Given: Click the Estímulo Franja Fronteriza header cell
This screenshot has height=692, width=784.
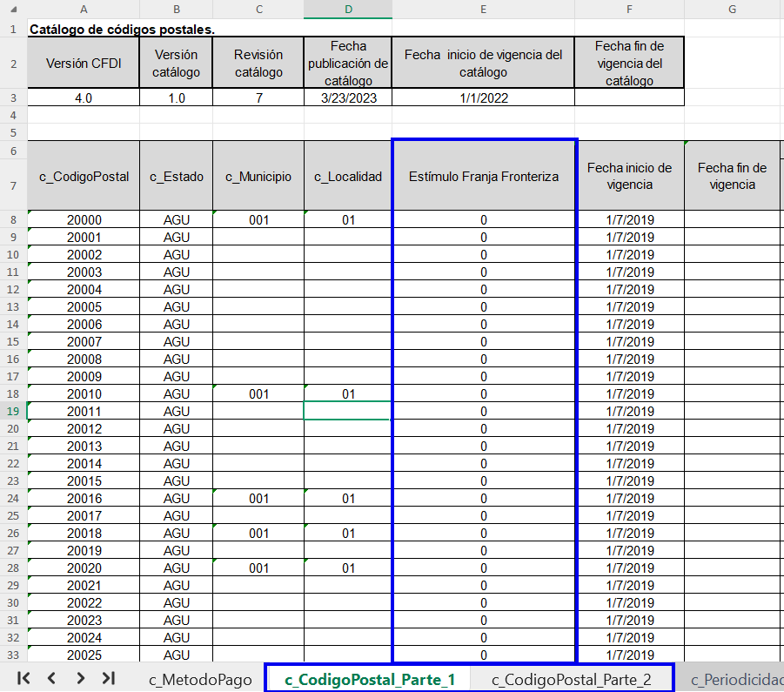Looking at the screenshot, I should coord(484,176).
